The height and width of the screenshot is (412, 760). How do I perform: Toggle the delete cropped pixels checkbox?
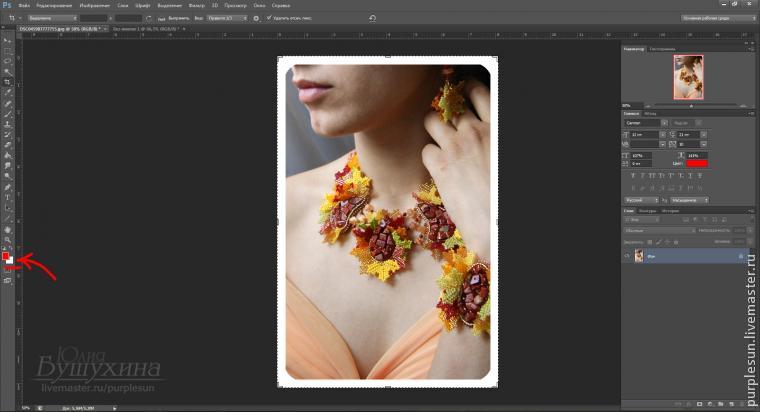point(269,18)
